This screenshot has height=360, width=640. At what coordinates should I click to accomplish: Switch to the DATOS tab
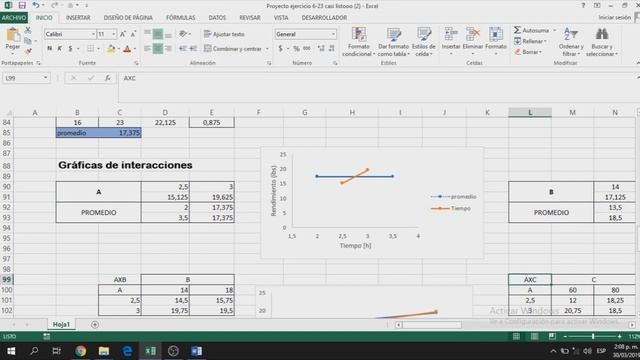click(217, 18)
